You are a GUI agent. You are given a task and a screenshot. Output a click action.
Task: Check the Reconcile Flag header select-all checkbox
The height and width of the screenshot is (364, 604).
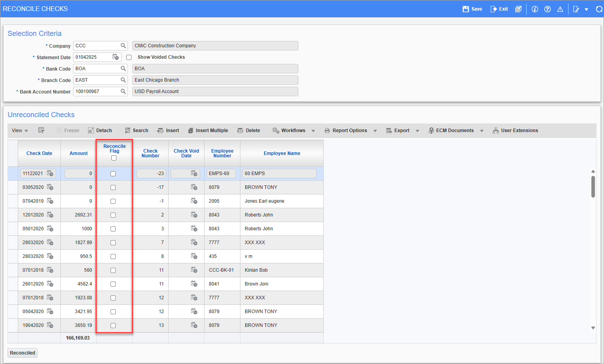(x=114, y=158)
